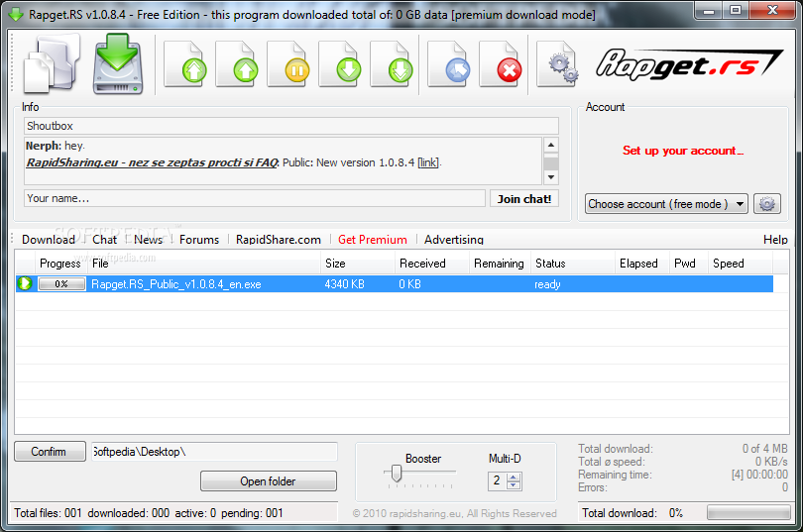Click the [link] for new version

(x=428, y=162)
